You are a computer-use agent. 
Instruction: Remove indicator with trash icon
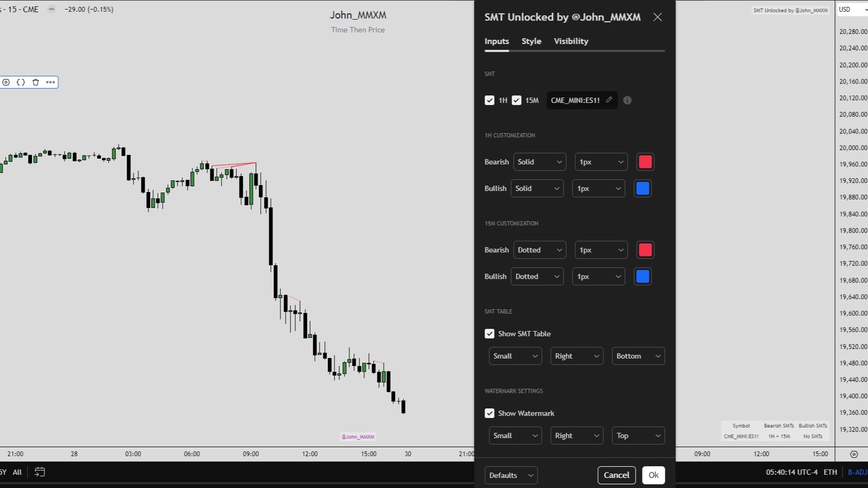[36, 82]
